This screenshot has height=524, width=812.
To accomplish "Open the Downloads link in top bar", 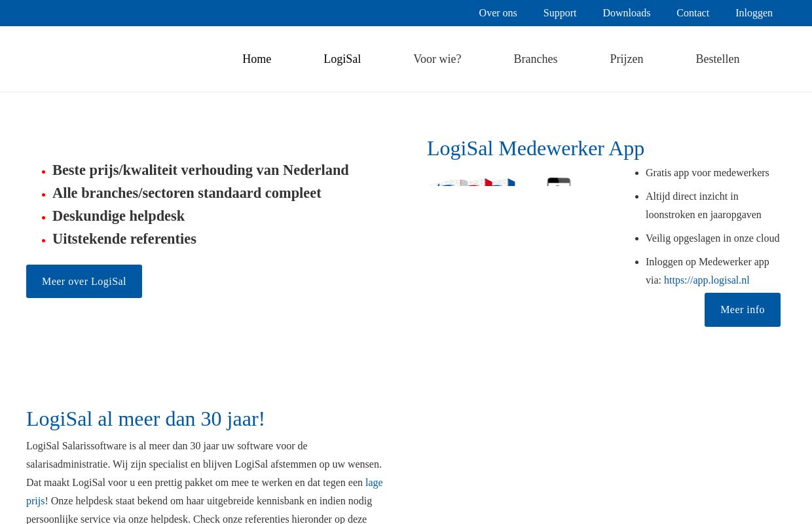I will point(627,13).
